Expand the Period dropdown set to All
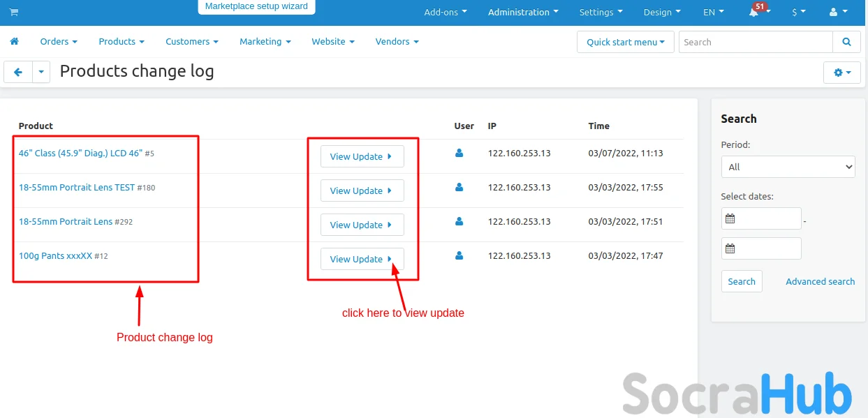 click(x=788, y=167)
